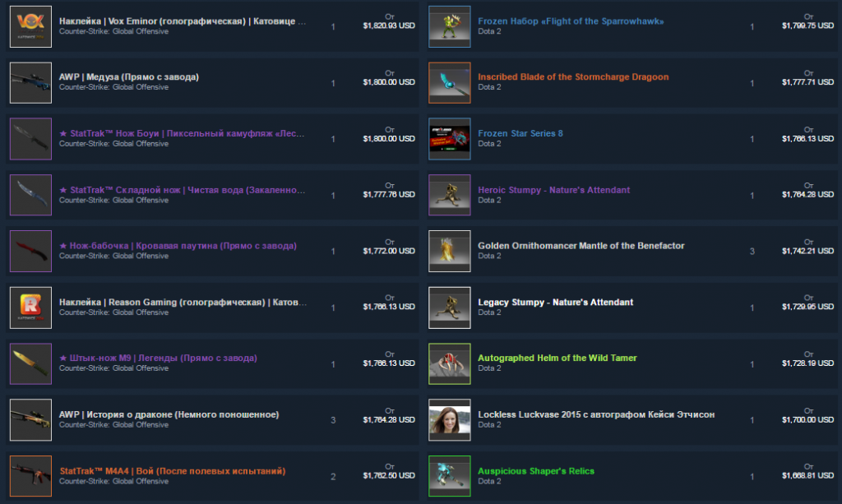Open Наклейка Reason Gaming listing title
The height and width of the screenshot is (504, 842).
pos(183,303)
